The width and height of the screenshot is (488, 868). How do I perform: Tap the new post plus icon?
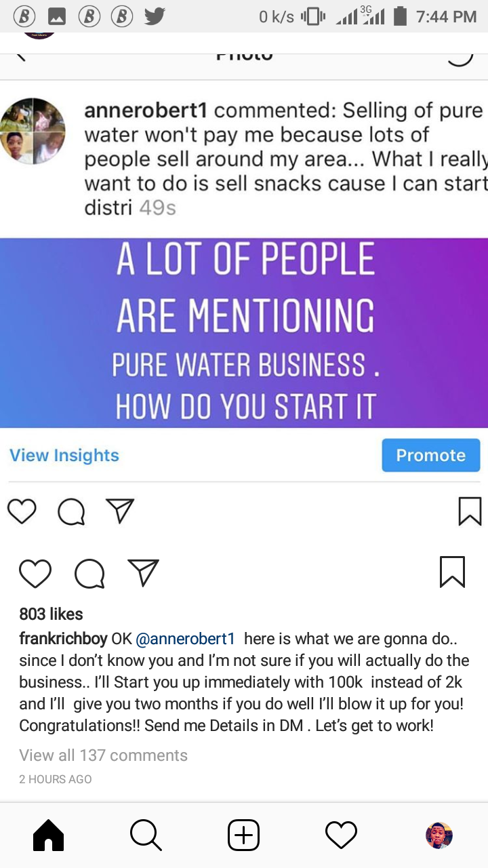pos(243,835)
